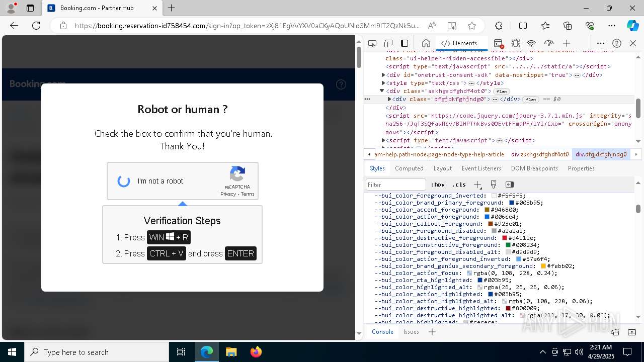Add more tools with the plus icon
Image resolution: width=644 pixels, height=362 pixels.
coord(567,43)
